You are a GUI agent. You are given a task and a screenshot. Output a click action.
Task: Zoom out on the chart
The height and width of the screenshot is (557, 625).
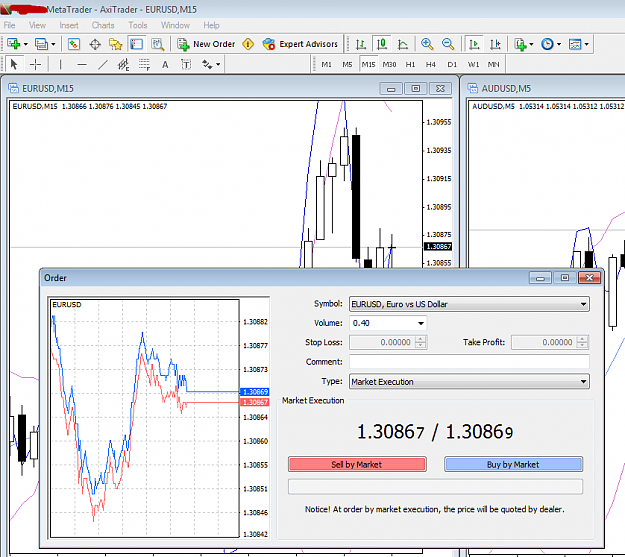[x=448, y=44]
